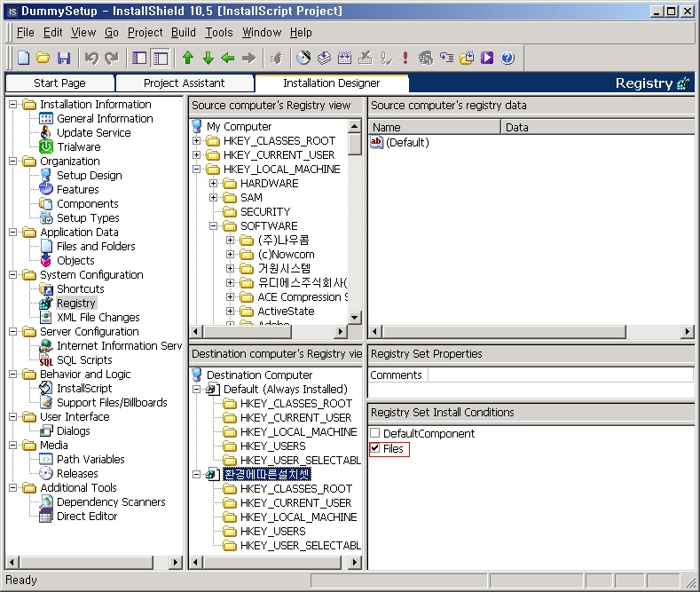Open the Components view

[x=88, y=204]
